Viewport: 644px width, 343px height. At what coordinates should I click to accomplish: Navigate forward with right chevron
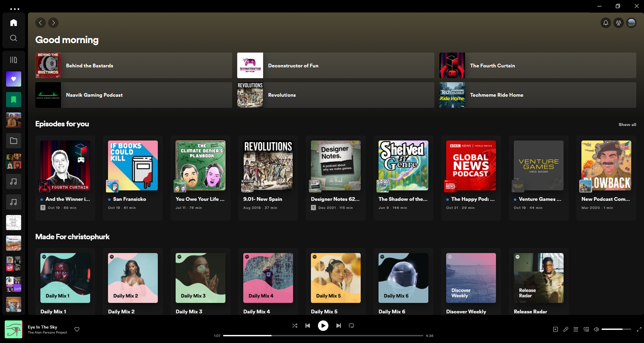point(53,23)
